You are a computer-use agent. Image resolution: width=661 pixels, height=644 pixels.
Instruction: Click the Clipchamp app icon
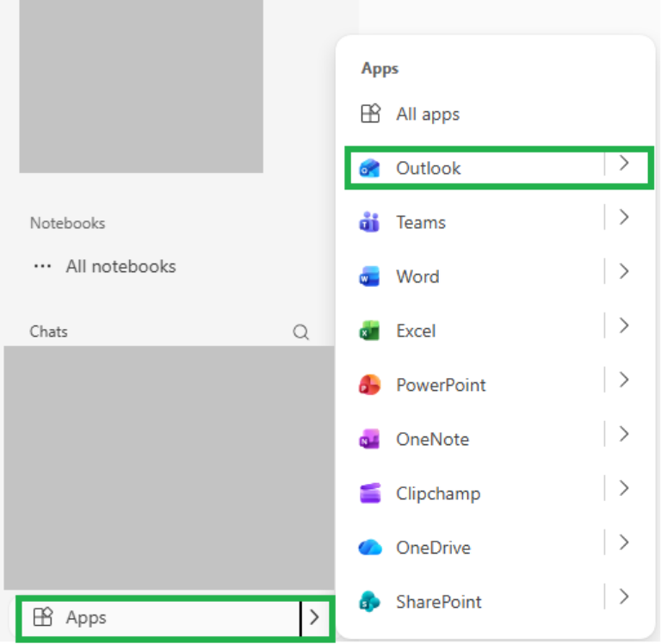pos(370,493)
